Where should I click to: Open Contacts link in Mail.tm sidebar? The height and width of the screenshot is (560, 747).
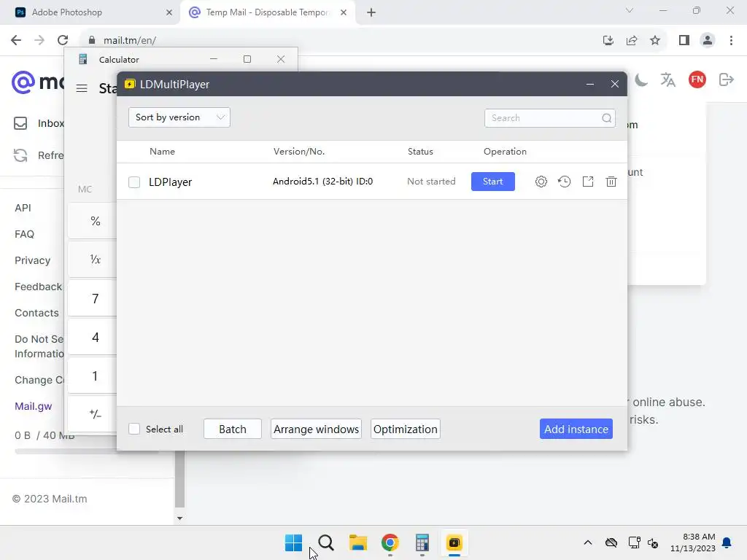(36, 313)
